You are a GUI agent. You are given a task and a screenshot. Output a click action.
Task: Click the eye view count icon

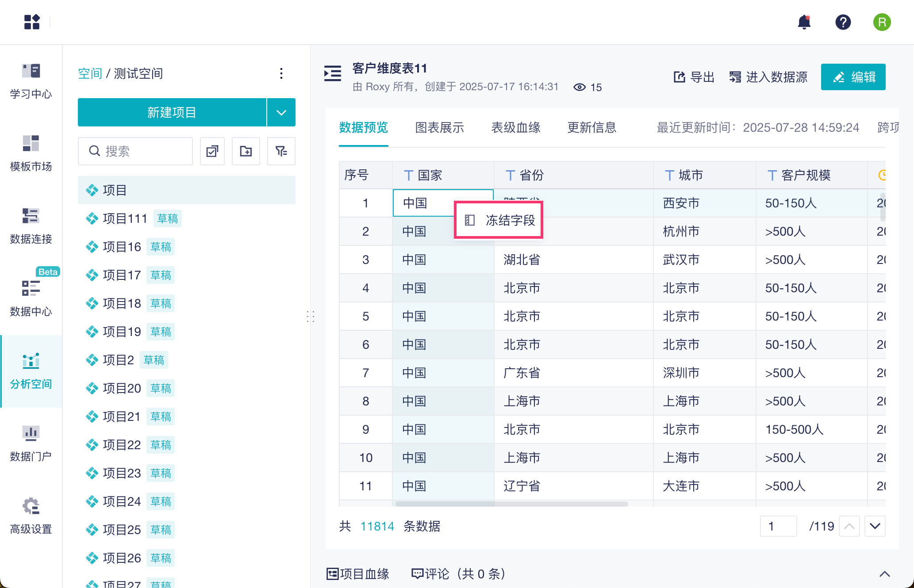click(x=579, y=87)
